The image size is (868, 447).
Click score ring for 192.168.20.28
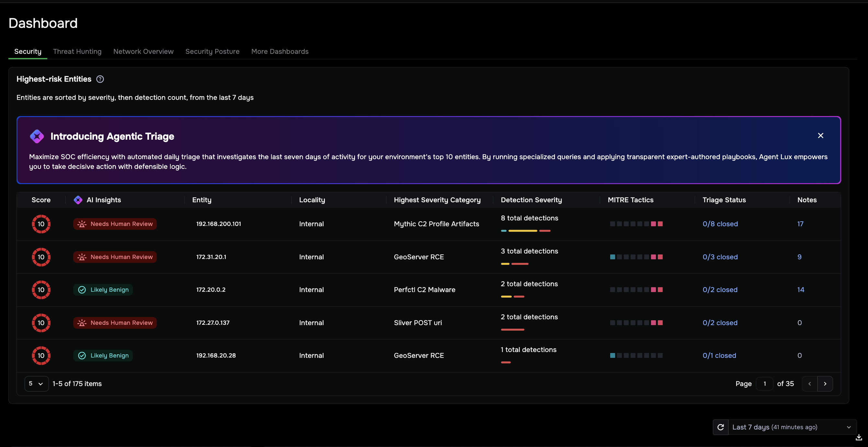coord(41,356)
